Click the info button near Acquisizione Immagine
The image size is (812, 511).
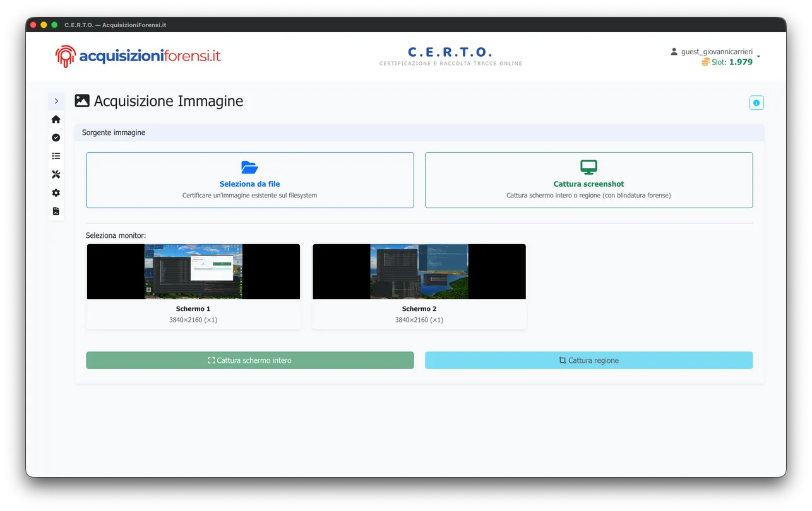coord(756,102)
